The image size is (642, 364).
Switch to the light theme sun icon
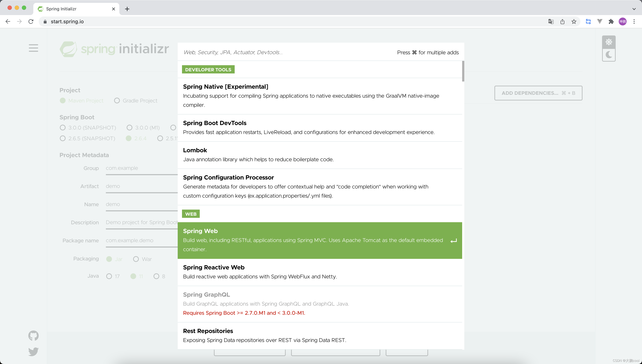[609, 42]
